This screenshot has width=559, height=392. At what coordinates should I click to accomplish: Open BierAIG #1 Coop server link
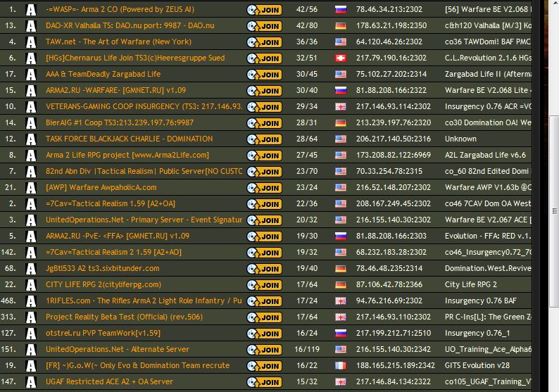[120, 122]
